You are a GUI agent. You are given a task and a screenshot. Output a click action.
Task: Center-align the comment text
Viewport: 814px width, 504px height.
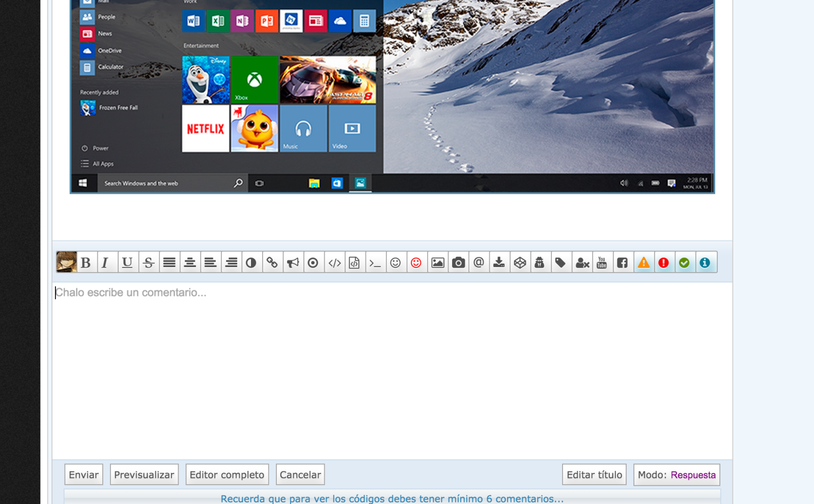tap(190, 262)
